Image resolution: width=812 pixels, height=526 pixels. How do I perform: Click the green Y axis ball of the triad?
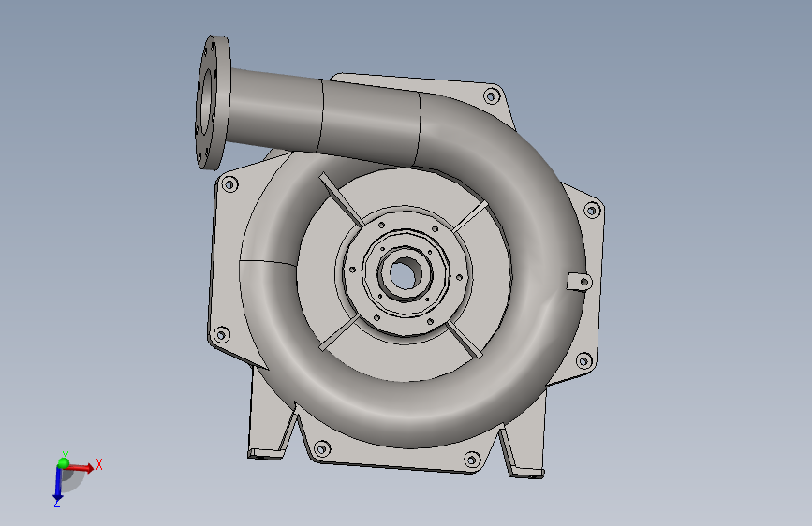click(63, 462)
